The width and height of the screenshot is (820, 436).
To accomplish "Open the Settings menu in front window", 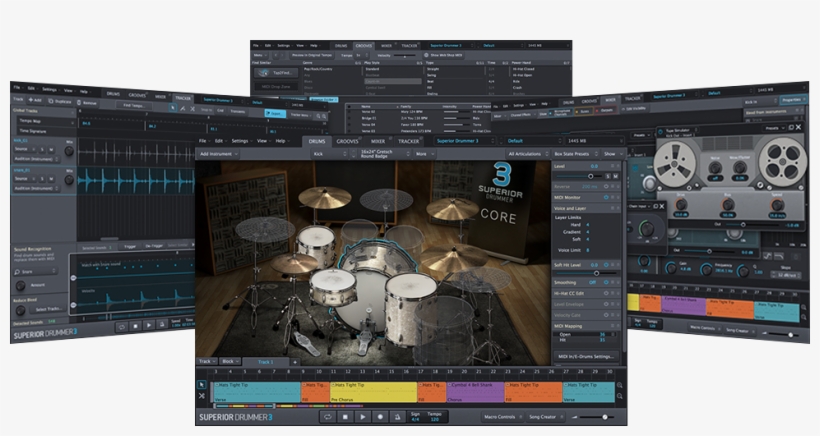I will pos(240,141).
